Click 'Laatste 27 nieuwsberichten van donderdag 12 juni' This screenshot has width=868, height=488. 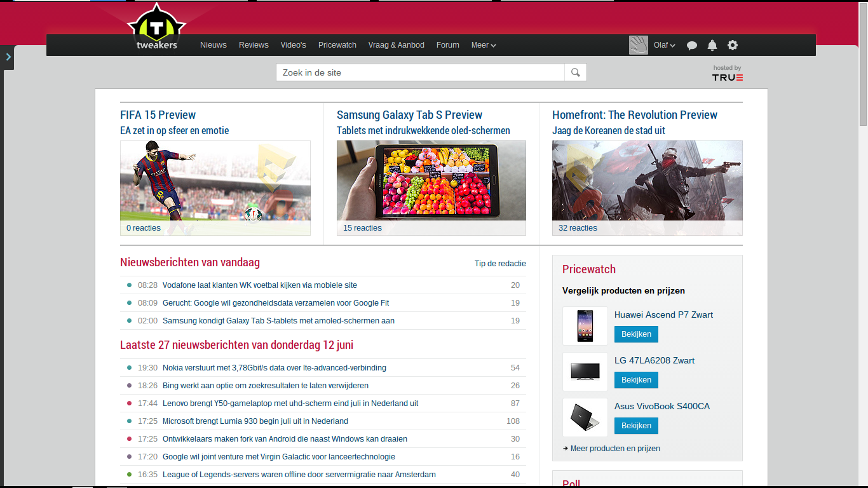pyautogui.click(x=236, y=345)
